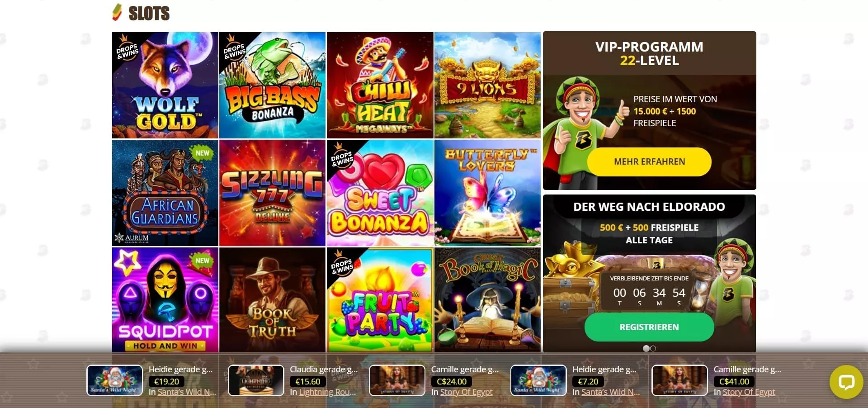Click the green Registrieren button
Screen dimensions: 868x408
(x=649, y=327)
